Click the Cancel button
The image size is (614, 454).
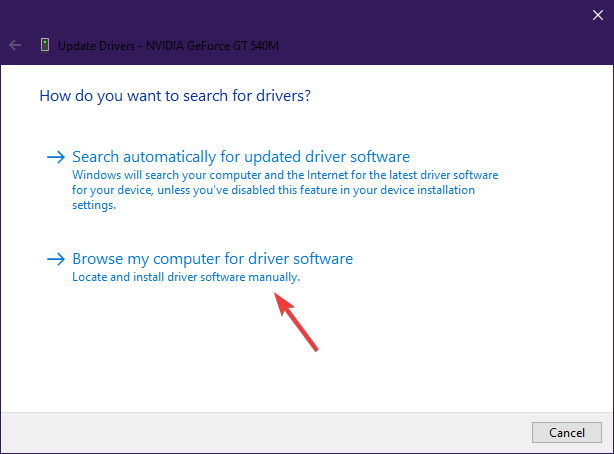tap(567, 432)
